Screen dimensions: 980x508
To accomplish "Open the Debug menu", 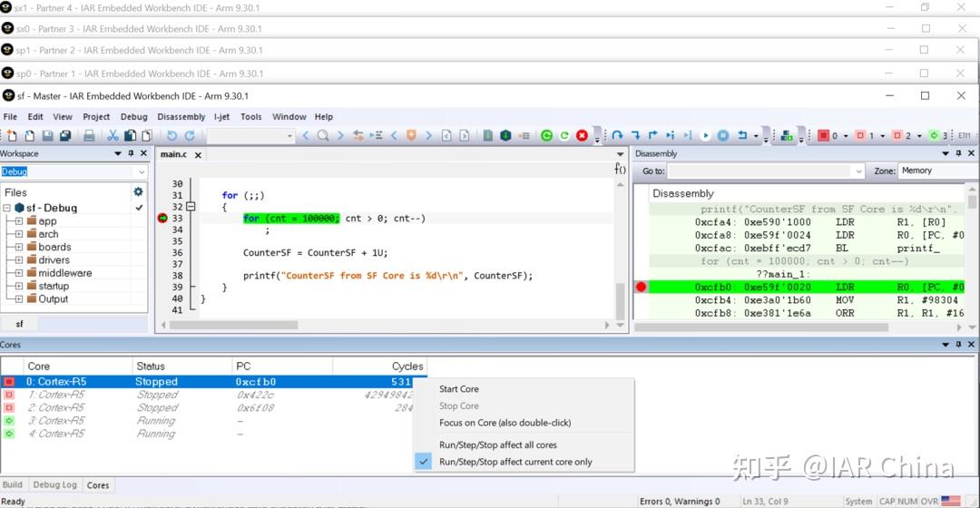I will click(x=133, y=117).
